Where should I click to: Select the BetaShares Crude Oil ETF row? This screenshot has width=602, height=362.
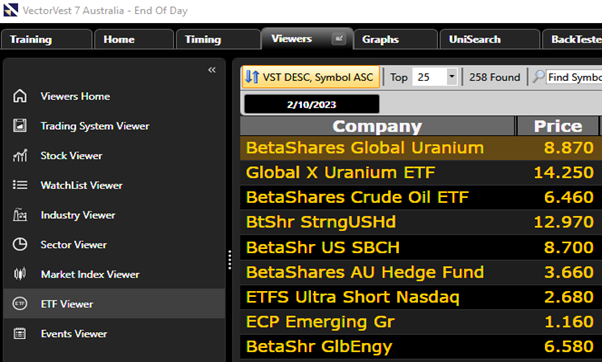pyautogui.click(x=421, y=197)
